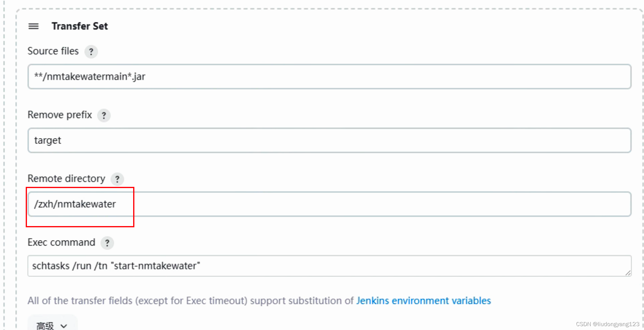Click the Transfer Set drag handle icon

tap(34, 26)
